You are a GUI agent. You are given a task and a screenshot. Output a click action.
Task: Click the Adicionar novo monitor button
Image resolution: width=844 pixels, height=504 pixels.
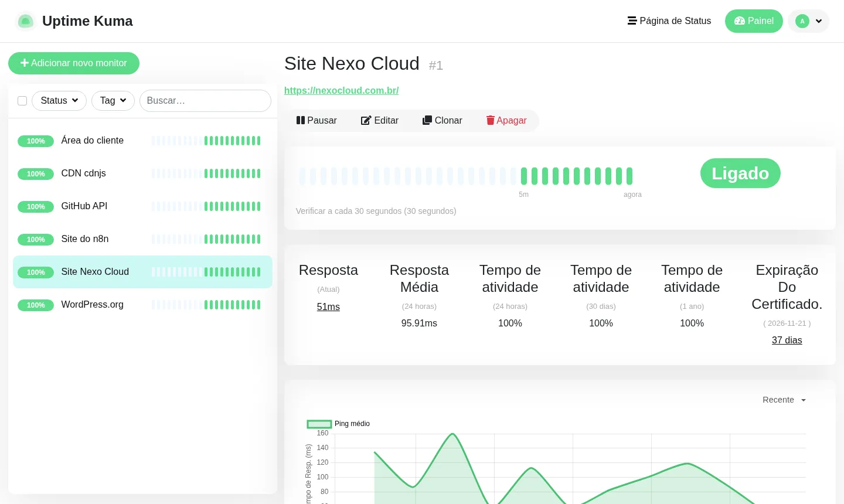(74, 63)
